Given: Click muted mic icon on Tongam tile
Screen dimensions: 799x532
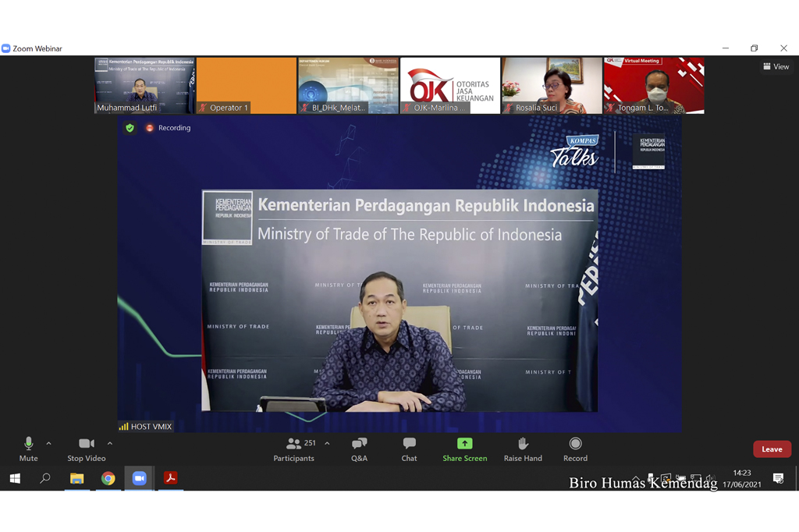Looking at the screenshot, I should point(610,108).
